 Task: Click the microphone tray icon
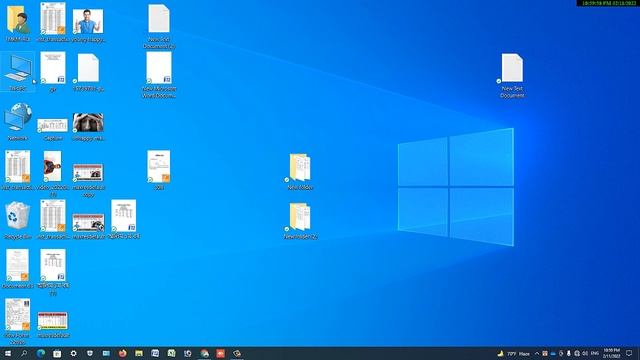click(569, 353)
